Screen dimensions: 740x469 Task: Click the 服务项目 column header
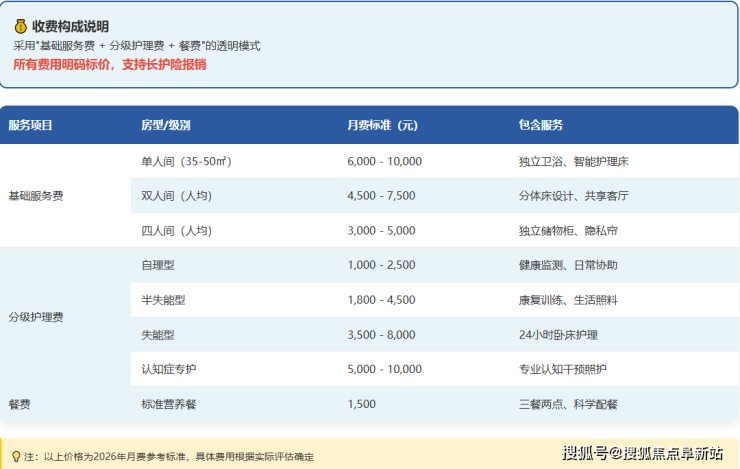click(30, 125)
